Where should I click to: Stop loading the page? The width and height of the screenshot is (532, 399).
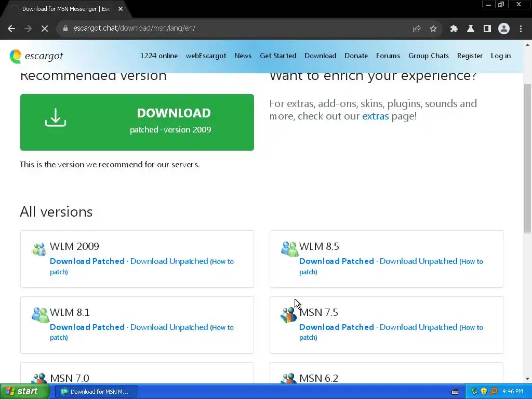45,29
